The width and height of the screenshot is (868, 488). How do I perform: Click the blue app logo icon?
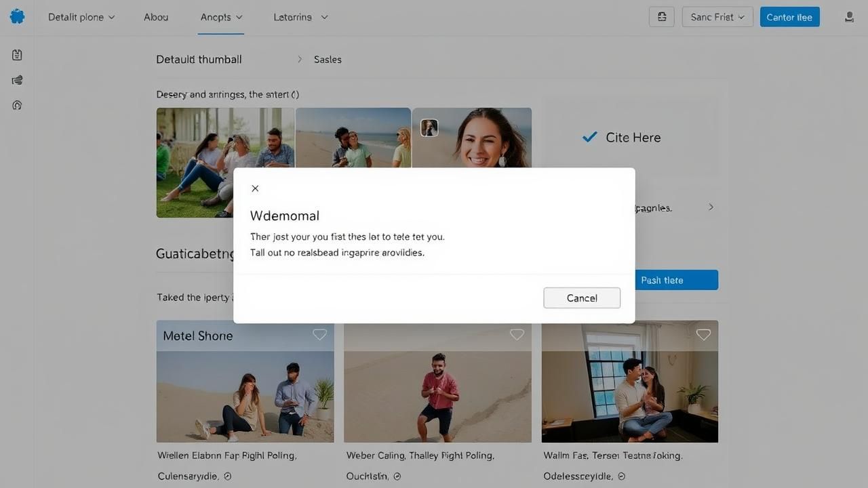(17, 17)
